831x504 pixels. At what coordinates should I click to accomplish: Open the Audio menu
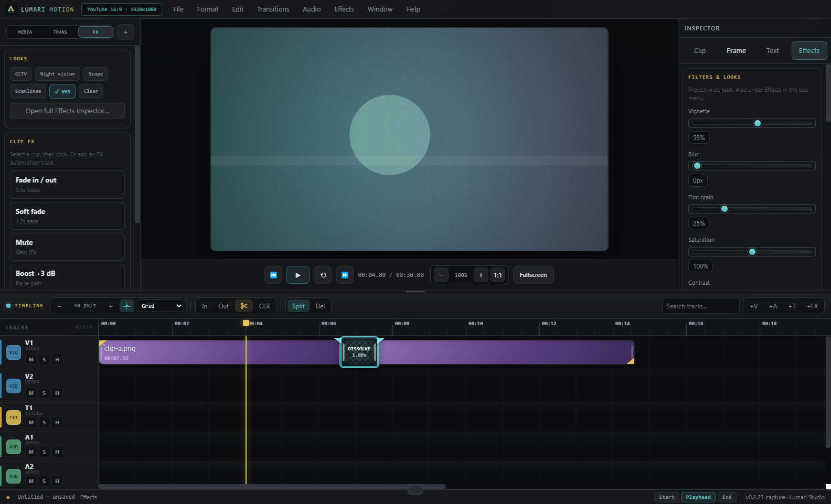coord(312,9)
